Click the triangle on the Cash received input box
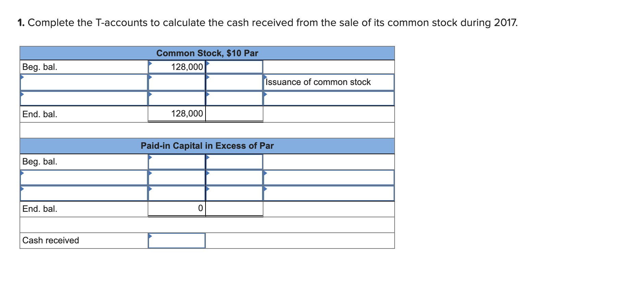 tap(150, 237)
